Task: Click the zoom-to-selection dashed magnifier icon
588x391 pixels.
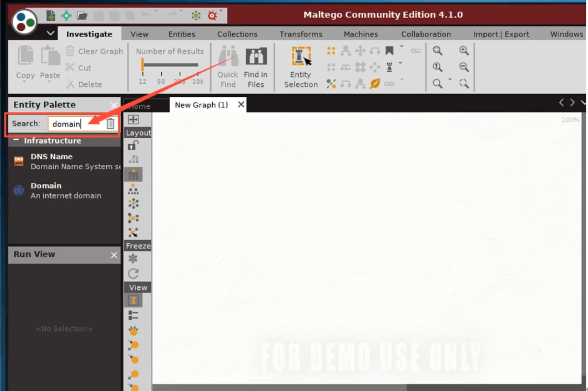Action: coord(464,83)
